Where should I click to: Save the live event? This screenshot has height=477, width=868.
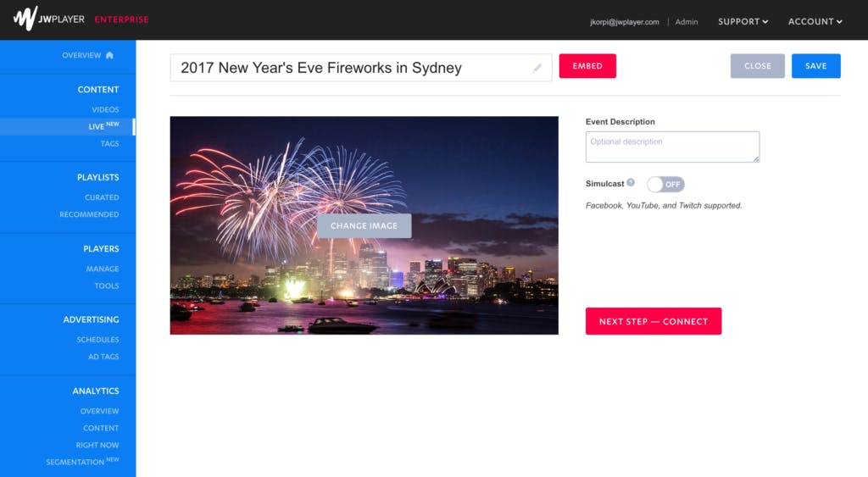[x=816, y=66]
